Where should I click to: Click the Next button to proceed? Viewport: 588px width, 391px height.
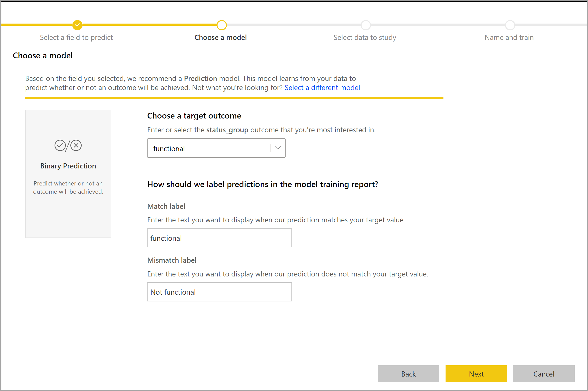(476, 374)
